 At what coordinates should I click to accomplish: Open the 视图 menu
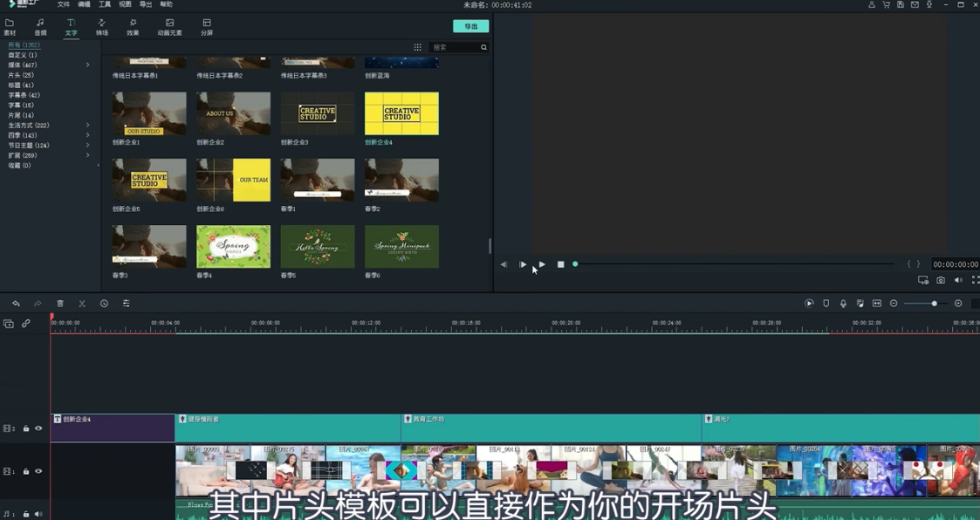coord(125,4)
